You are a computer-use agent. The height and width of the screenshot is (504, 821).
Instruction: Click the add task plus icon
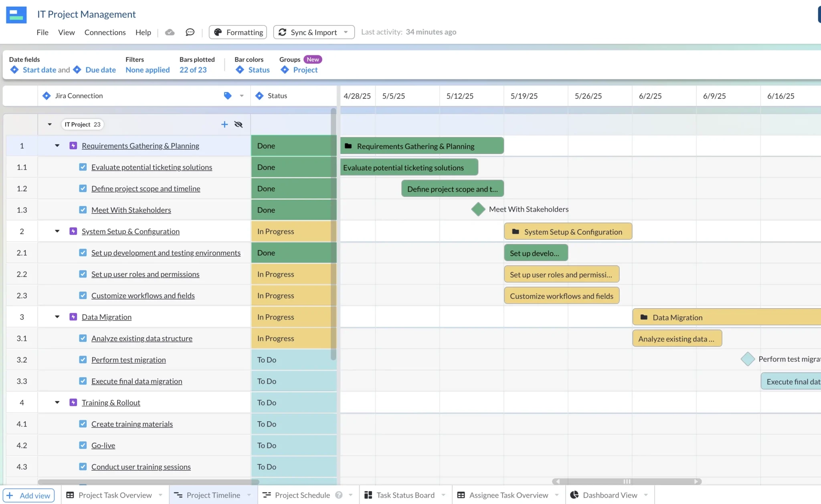pyautogui.click(x=224, y=124)
